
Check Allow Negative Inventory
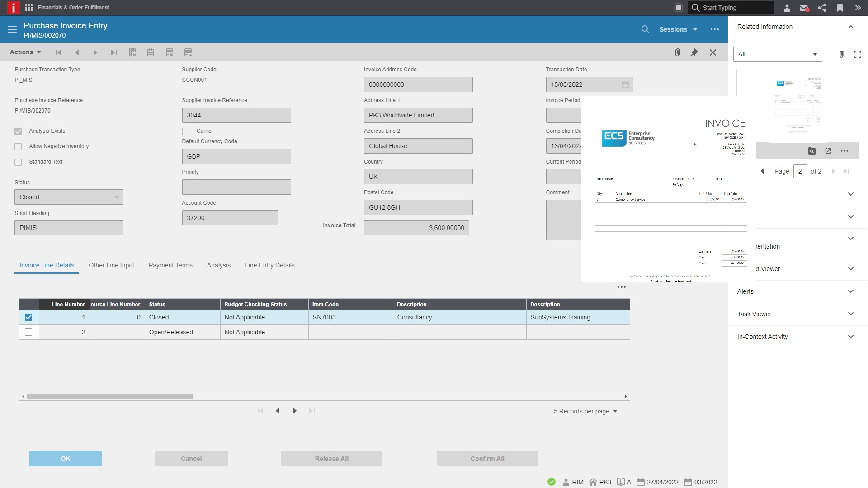(x=18, y=146)
